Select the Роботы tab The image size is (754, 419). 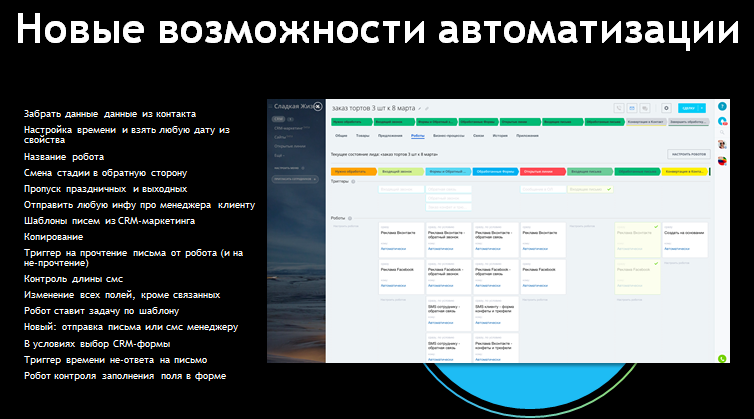417,136
